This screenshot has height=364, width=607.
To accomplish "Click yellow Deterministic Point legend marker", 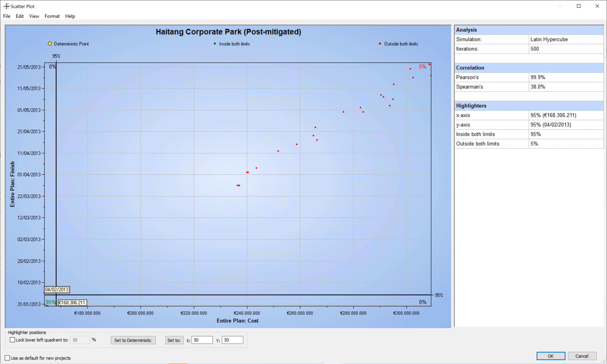I will pyautogui.click(x=50, y=44).
